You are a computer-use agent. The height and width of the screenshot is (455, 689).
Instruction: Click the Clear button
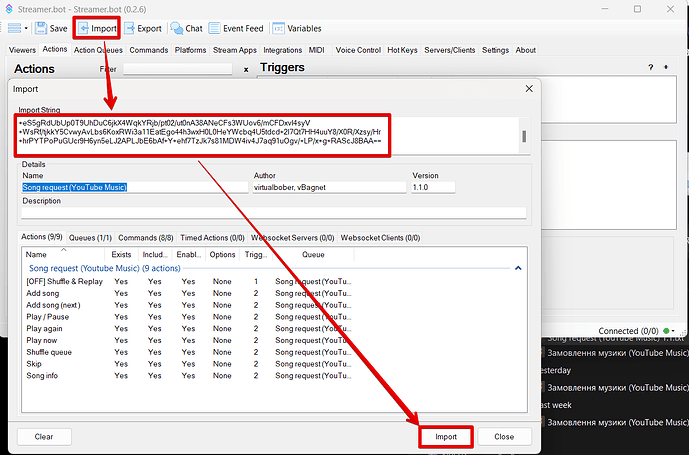tap(44, 437)
